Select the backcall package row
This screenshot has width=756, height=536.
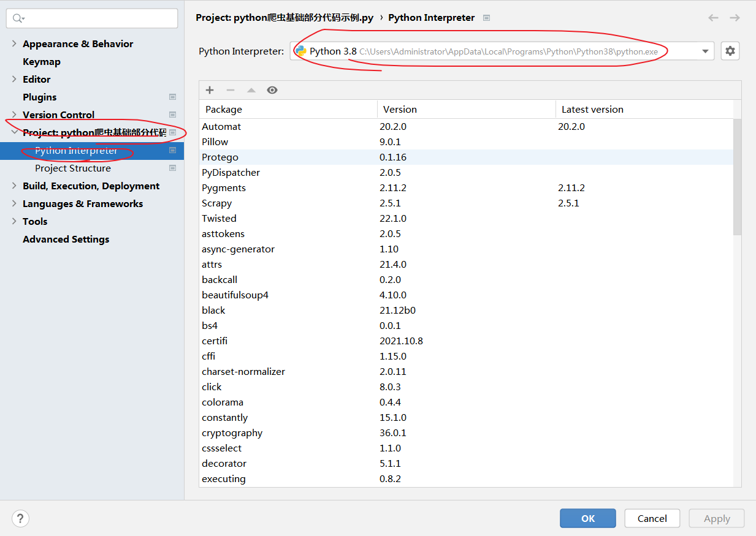click(466, 279)
